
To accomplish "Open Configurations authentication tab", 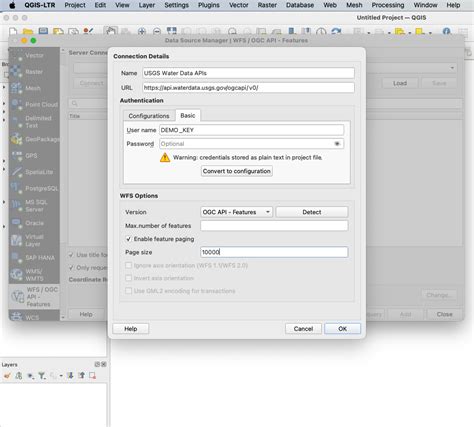I will coord(149,116).
